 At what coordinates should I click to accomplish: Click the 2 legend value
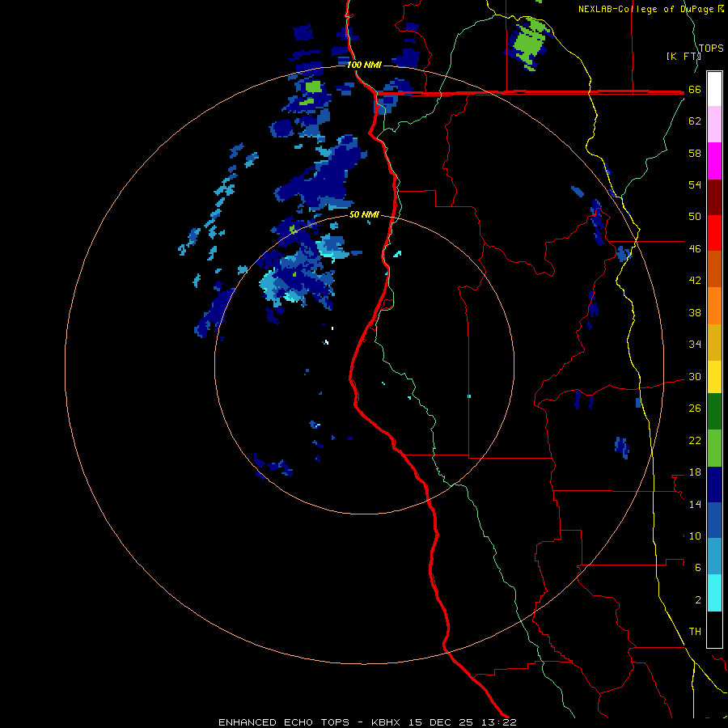click(698, 599)
